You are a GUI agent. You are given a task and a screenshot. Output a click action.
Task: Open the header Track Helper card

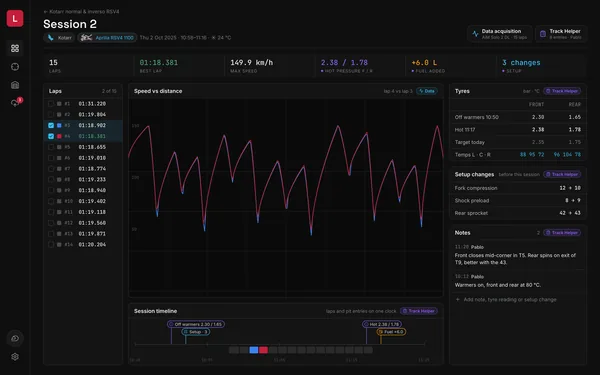561,34
